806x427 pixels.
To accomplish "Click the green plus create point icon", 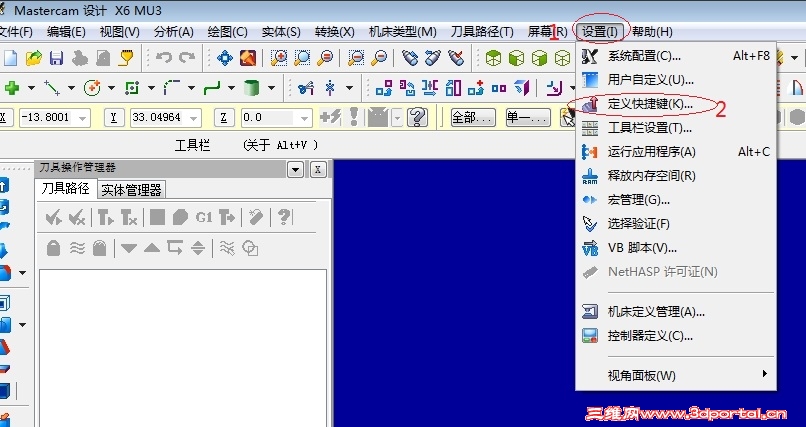I will (x=11, y=88).
